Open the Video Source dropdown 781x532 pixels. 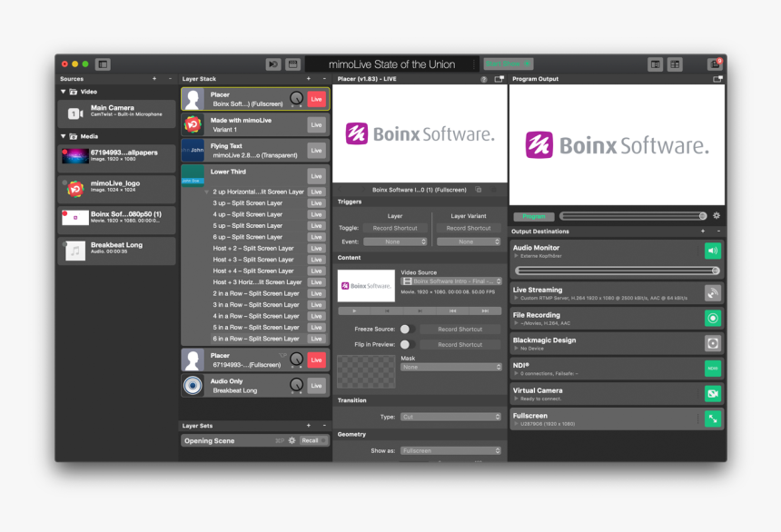point(451,281)
